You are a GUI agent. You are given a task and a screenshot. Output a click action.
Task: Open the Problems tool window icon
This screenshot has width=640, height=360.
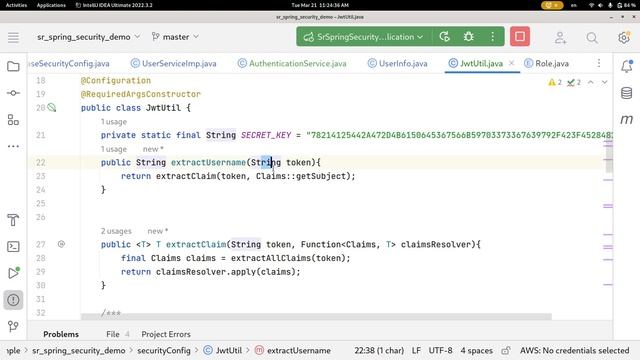pyautogui.click(x=13, y=300)
